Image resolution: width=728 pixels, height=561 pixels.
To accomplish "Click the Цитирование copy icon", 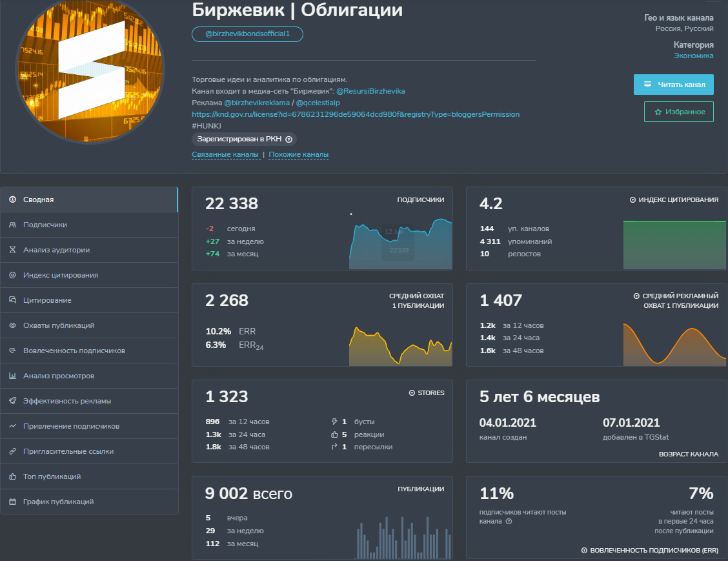I will pos(12,300).
